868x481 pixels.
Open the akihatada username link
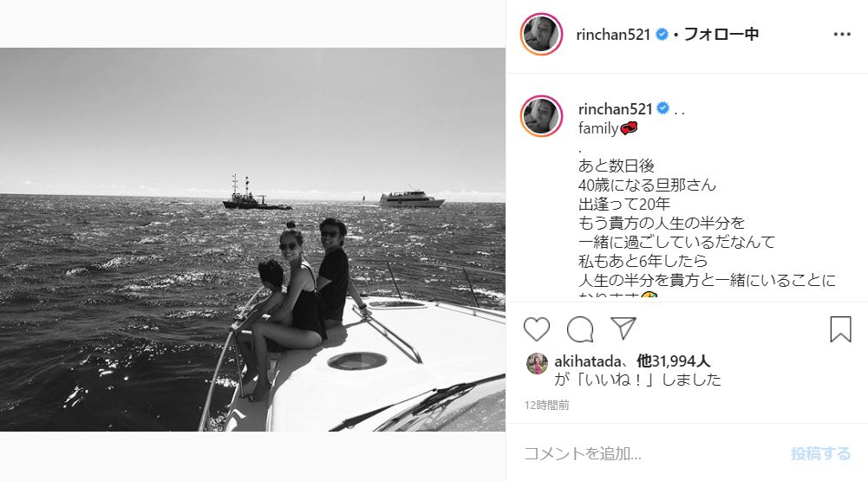587,361
